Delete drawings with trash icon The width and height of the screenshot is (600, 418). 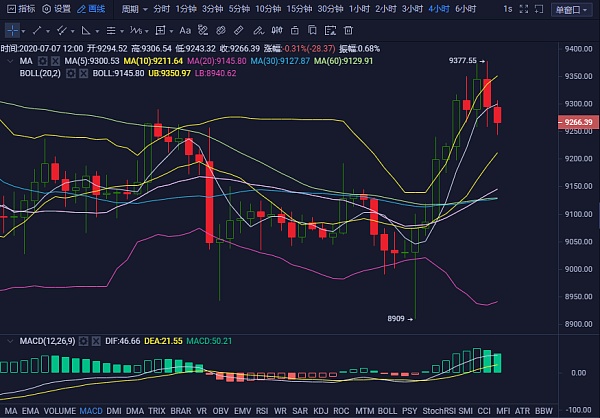click(x=348, y=30)
